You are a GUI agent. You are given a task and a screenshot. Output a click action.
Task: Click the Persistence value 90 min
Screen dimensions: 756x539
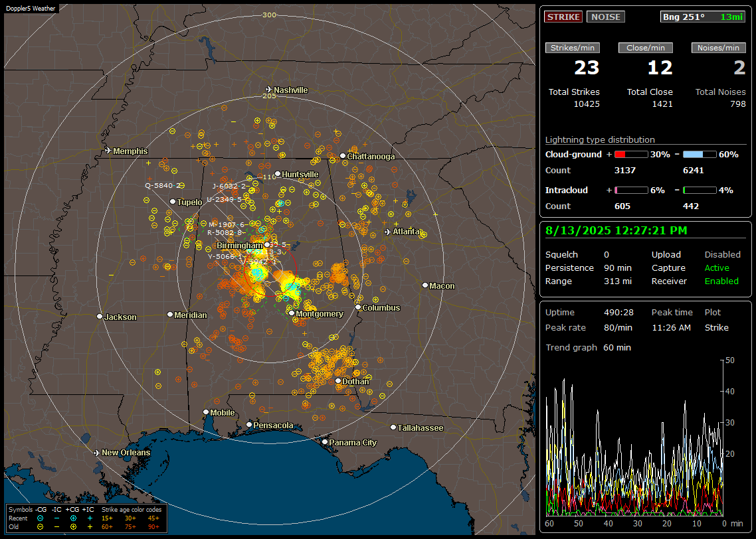click(x=618, y=268)
